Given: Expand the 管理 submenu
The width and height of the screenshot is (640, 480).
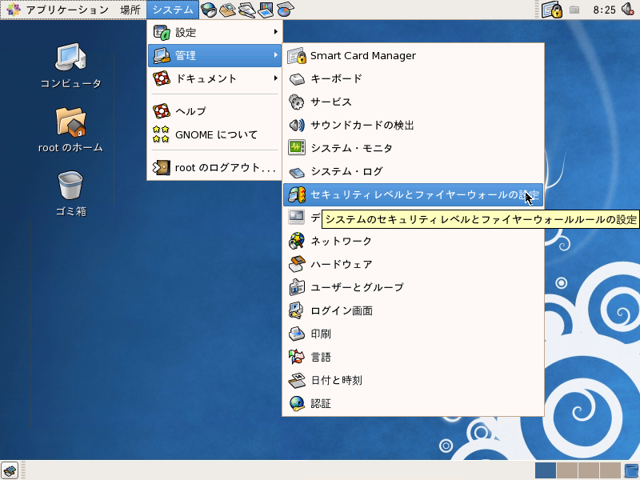Looking at the screenshot, I should 215,55.
